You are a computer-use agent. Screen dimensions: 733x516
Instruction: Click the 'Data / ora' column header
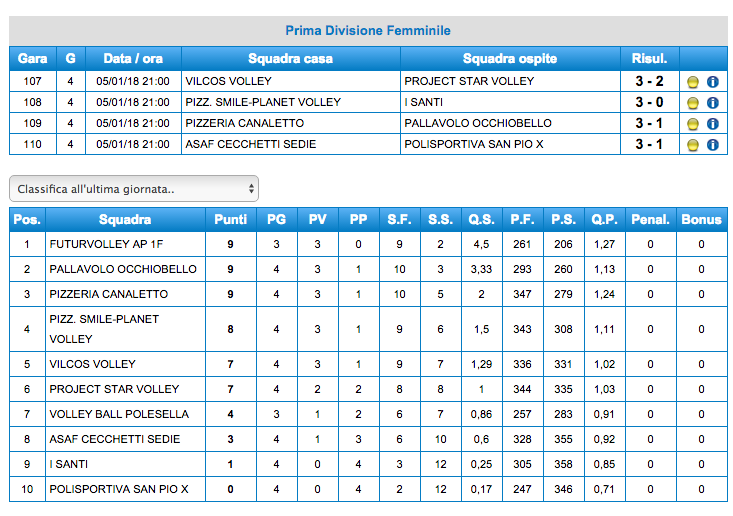[x=133, y=58]
